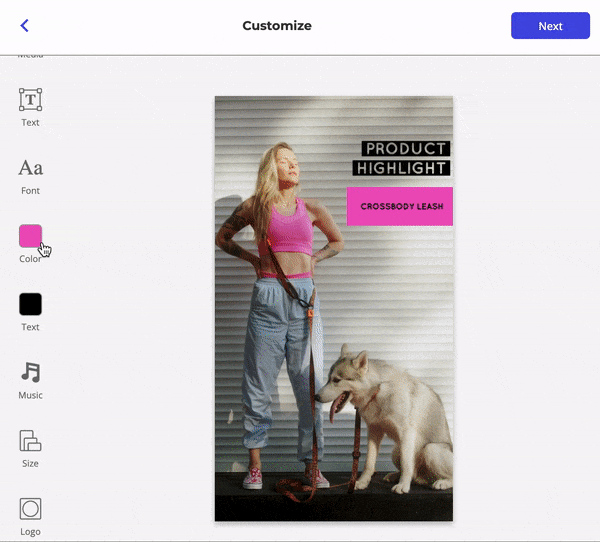Image resolution: width=600 pixels, height=542 pixels.
Task: Select the pink Color swatch
Action: tap(31, 236)
